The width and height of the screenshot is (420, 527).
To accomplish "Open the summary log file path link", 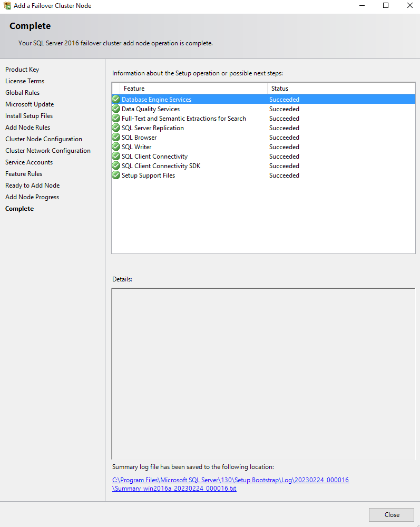I will click(230, 484).
